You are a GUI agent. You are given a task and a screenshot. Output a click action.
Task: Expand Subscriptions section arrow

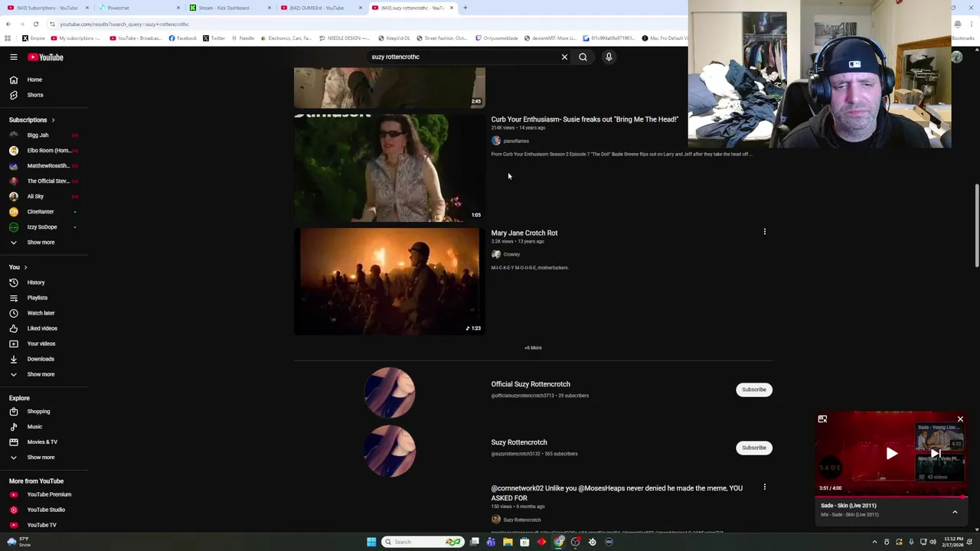pyautogui.click(x=53, y=120)
